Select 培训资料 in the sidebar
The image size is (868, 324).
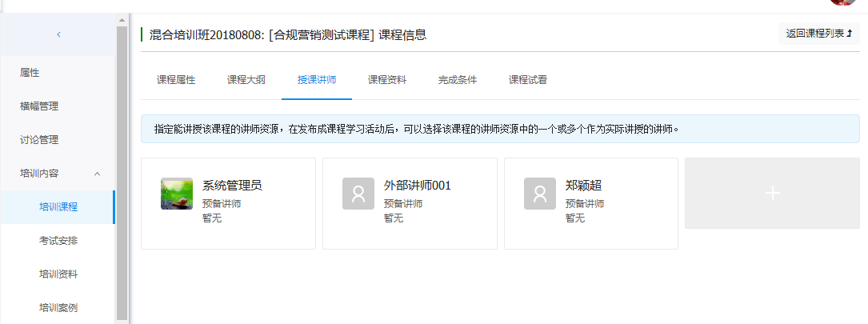pos(58,274)
